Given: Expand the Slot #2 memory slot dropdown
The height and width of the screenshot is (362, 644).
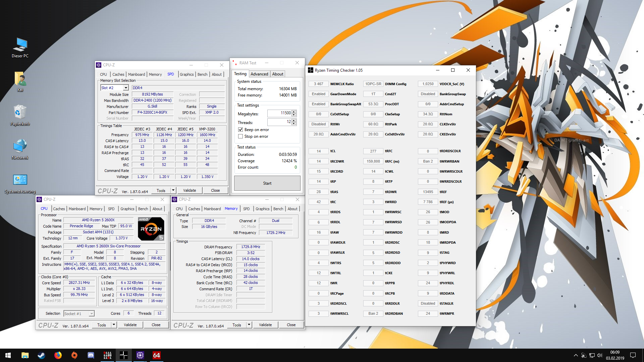Looking at the screenshot, I should coord(126,88).
